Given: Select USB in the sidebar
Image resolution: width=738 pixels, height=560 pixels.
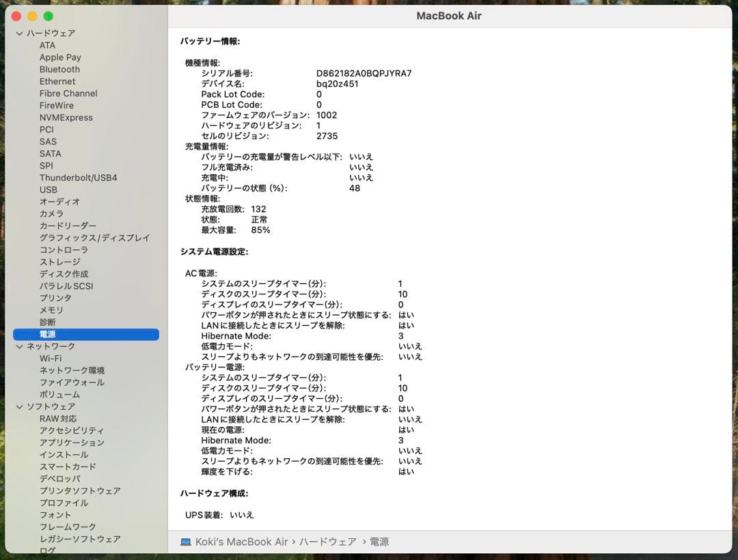Looking at the screenshot, I should 48,190.
